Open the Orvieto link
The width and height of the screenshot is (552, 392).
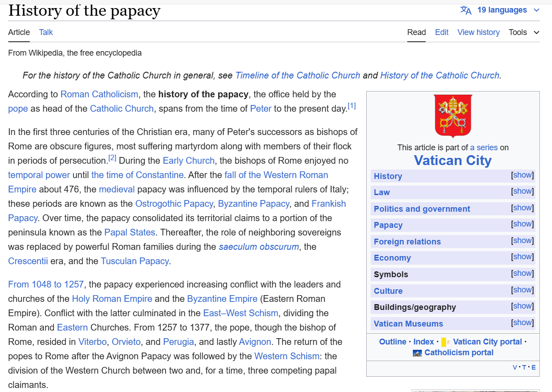click(126, 342)
